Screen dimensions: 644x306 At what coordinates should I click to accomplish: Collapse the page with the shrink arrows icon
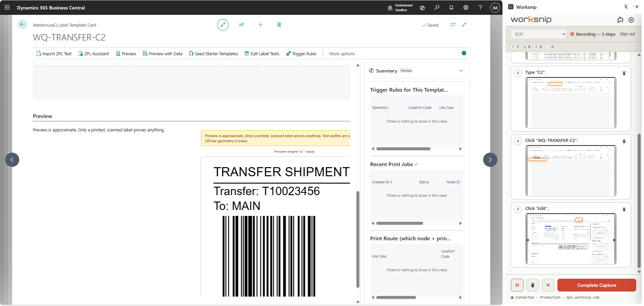(464, 25)
